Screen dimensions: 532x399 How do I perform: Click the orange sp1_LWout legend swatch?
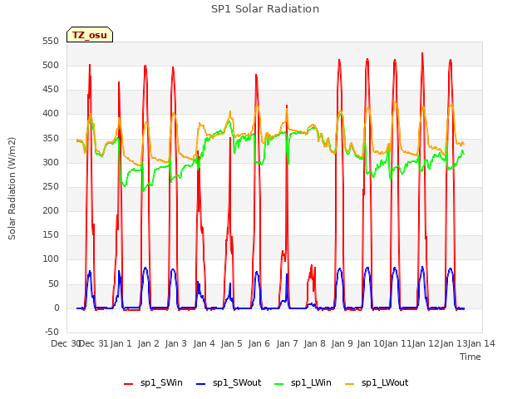[349, 384]
